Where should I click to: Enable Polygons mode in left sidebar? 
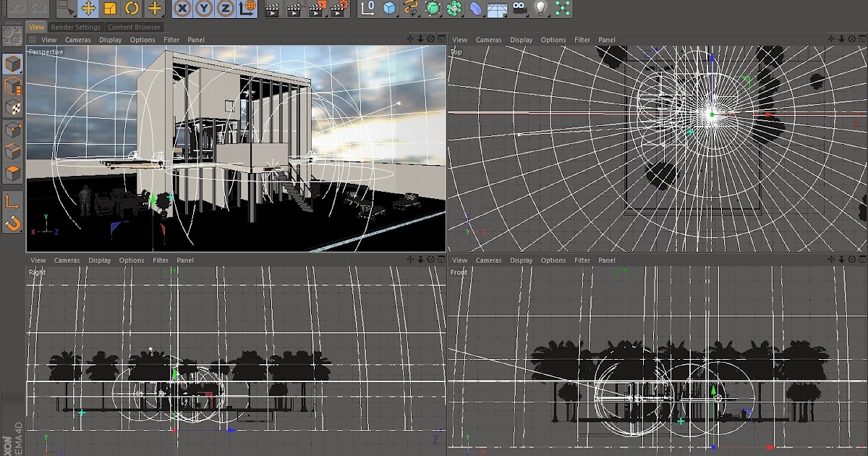[13, 174]
